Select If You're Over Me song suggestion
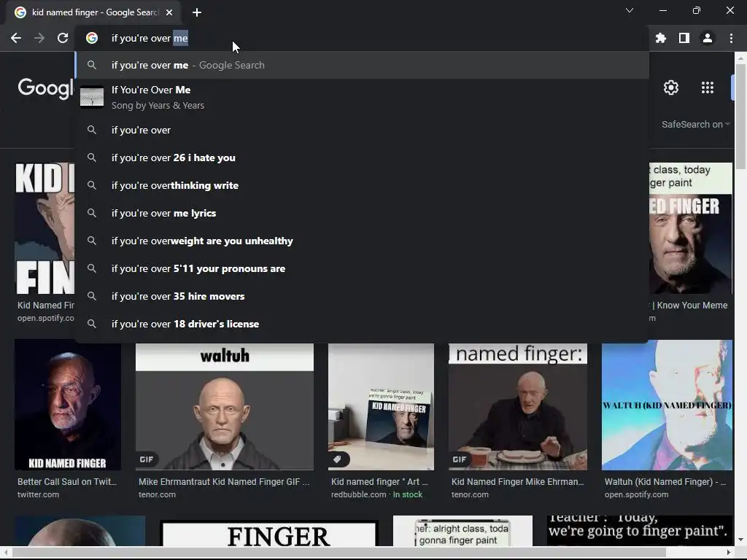 (362, 97)
